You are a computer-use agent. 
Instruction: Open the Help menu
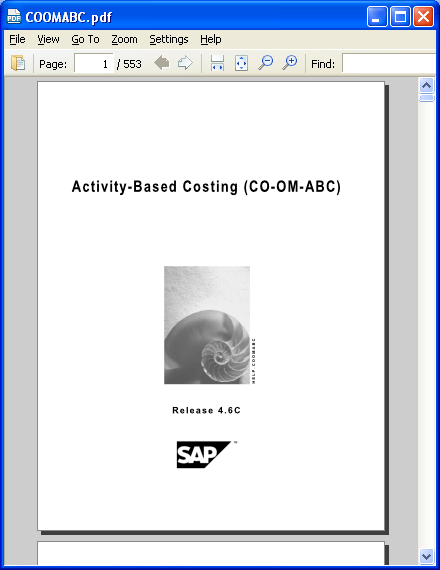click(x=211, y=39)
